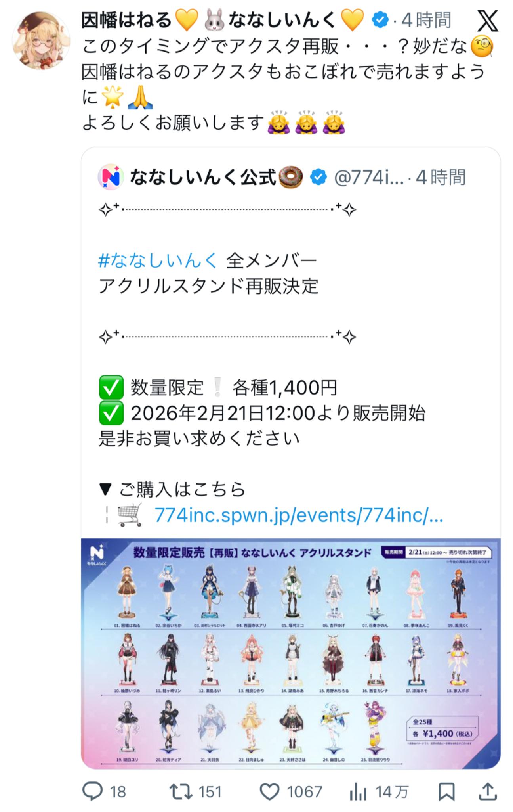The image size is (513, 812).
Task: Open 因幡はねる profile avatar
Action: tap(42, 40)
